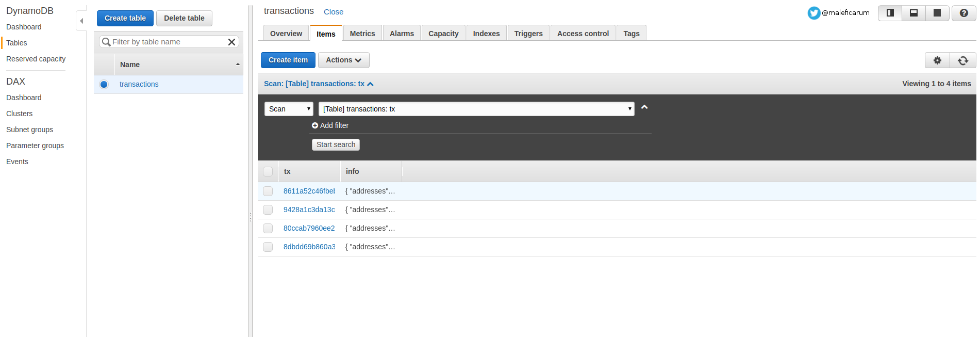Switch to side-by-side split layout icon

pos(890,13)
